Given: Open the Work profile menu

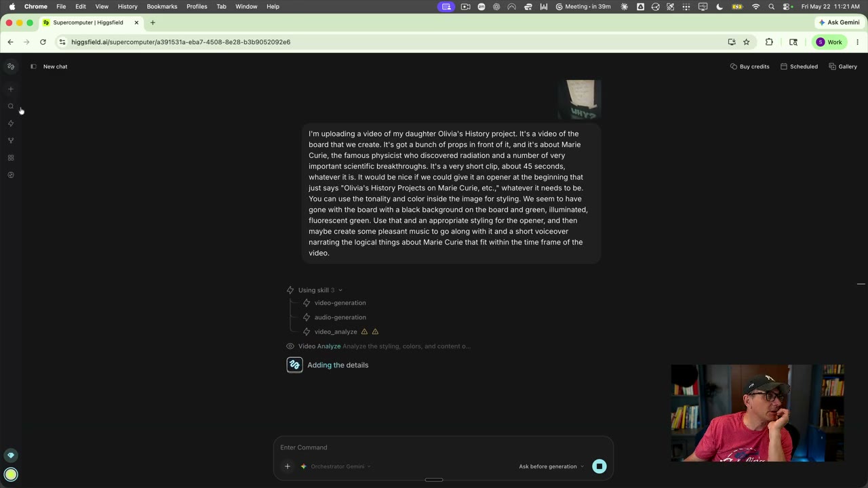Looking at the screenshot, I should point(829,42).
